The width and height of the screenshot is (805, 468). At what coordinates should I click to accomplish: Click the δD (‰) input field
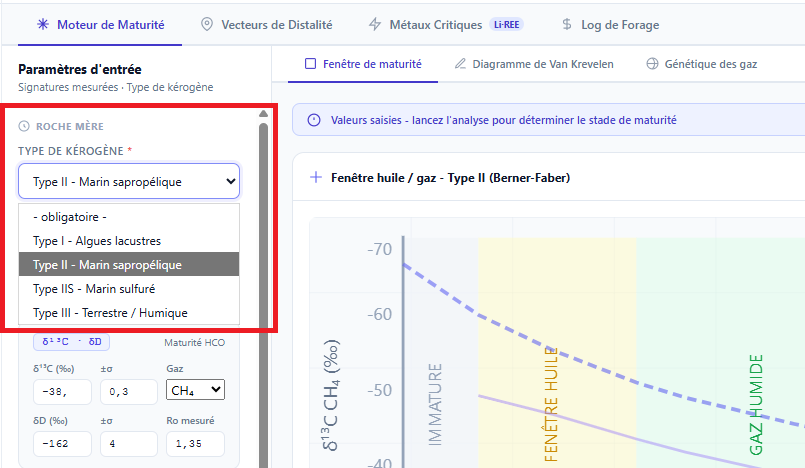coord(62,444)
